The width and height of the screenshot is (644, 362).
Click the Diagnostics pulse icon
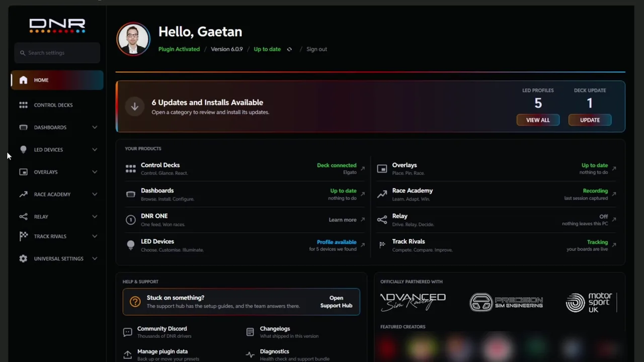(x=250, y=355)
